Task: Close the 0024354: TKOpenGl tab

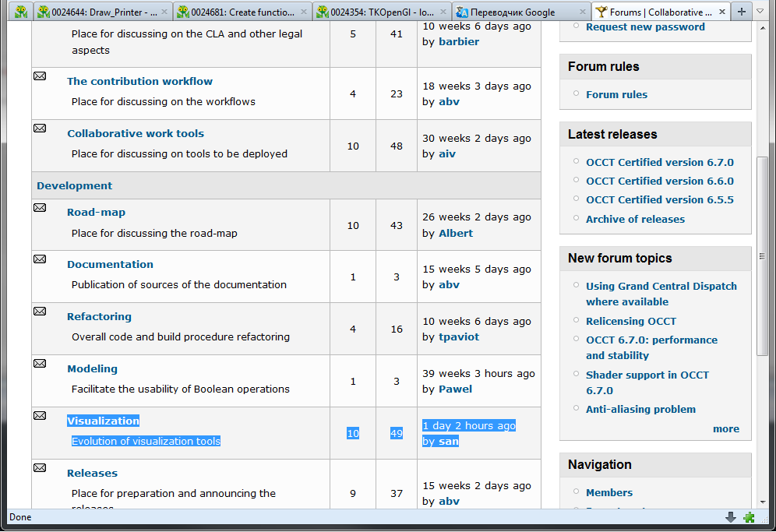Action: pos(442,12)
